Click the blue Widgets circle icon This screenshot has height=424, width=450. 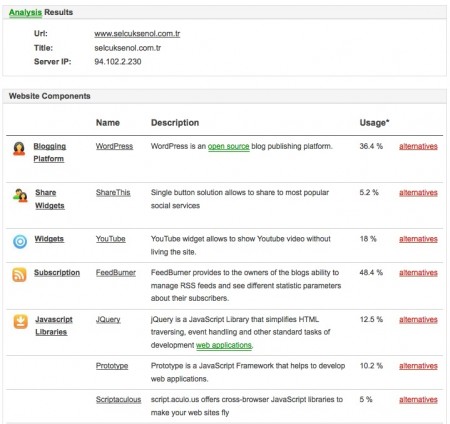20,241
